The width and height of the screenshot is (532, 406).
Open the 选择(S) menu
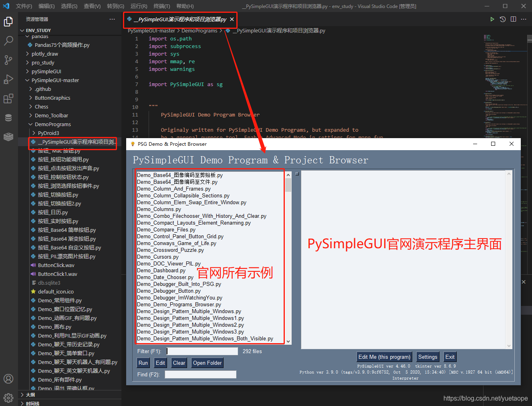click(x=69, y=6)
